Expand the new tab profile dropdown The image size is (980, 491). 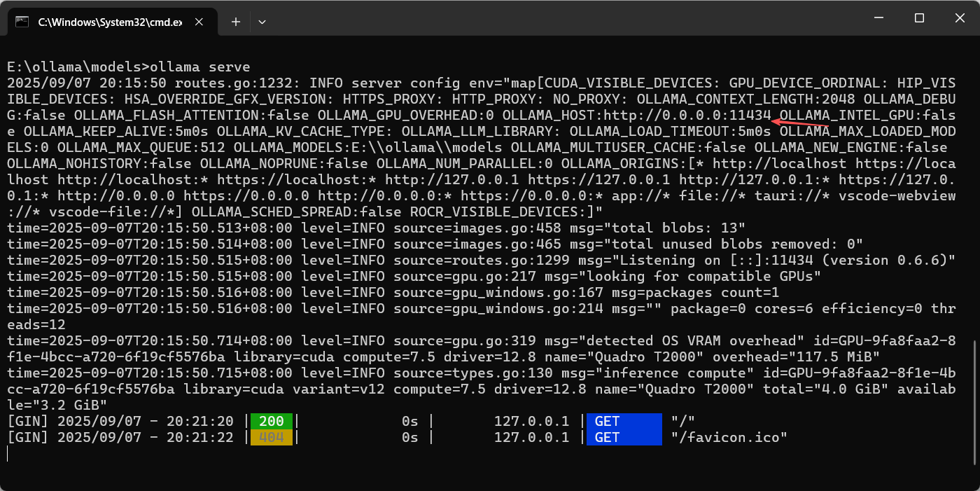click(x=262, y=22)
